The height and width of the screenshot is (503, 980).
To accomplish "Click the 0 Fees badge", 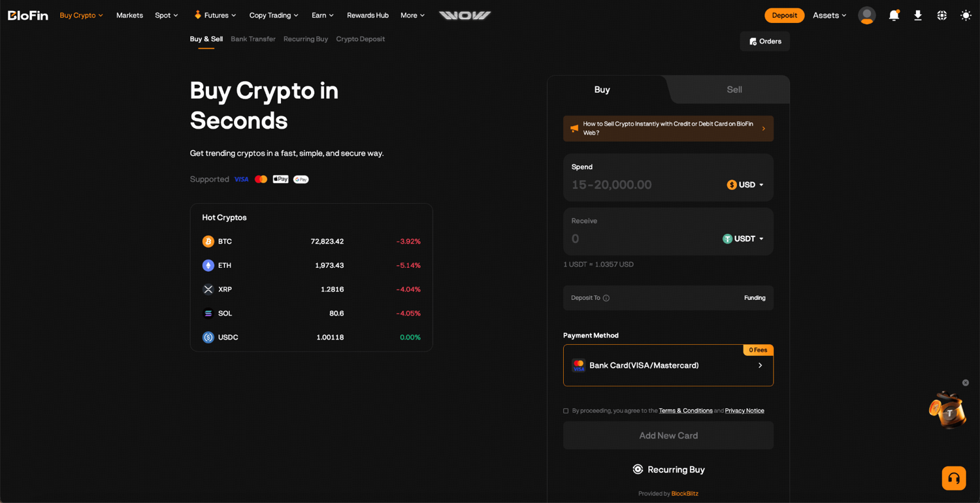I will 758,350.
